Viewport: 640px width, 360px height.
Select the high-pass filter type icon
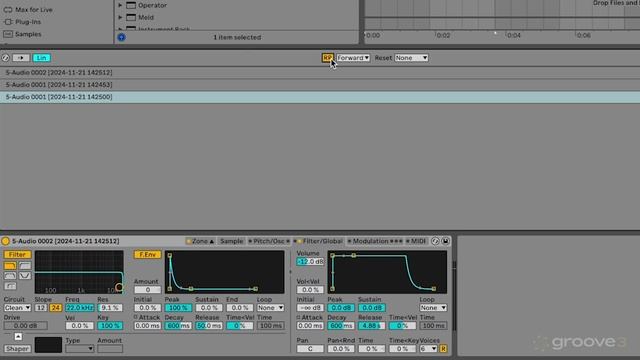pyautogui.click(x=25, y=266)
